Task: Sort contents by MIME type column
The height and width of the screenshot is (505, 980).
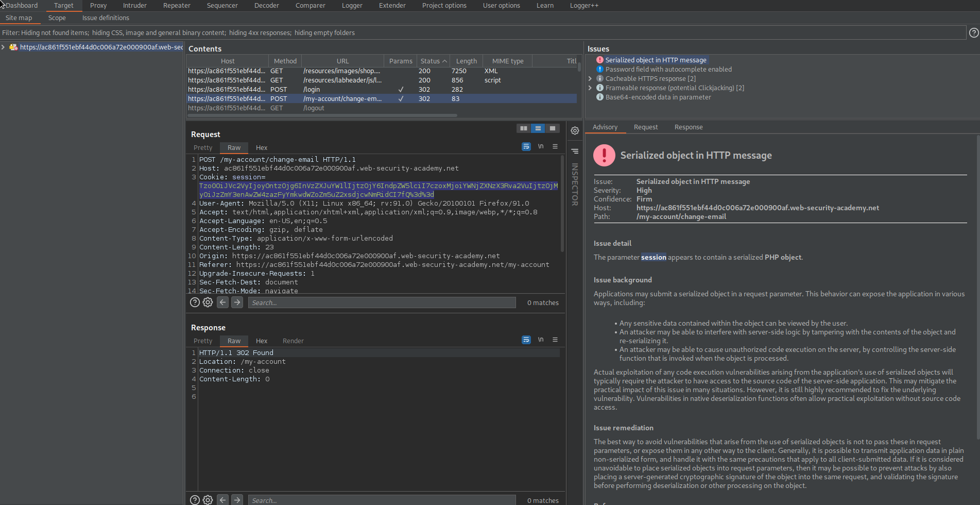Action: 508,61
